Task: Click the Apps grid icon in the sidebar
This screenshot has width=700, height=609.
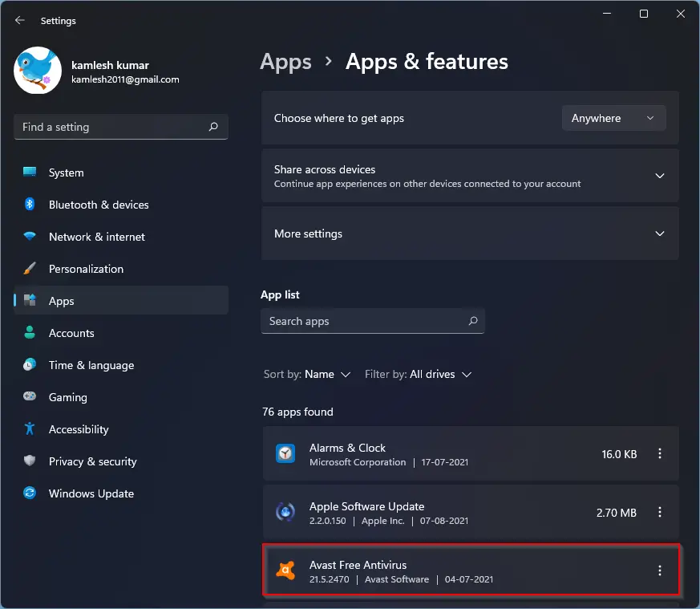Action: pyautogui.click(x=30, y=300)
